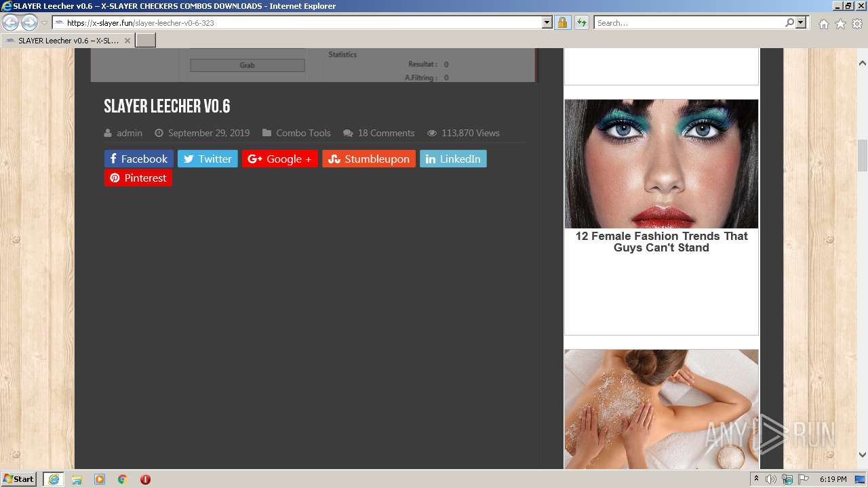Open the back scrub massage ad image
The width and height of the screenshot is (868, 488).
661,409
